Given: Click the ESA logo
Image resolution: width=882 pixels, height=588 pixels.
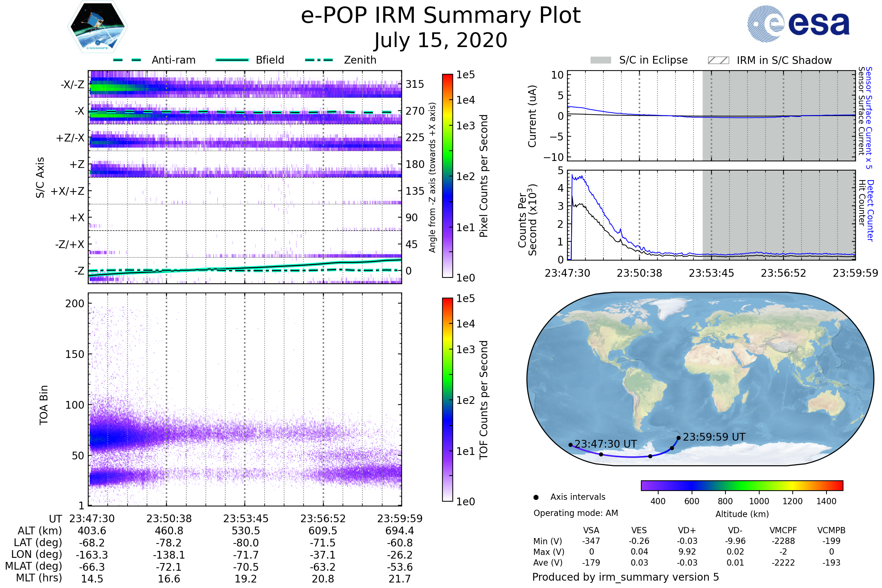Looking at the screenshot, I should 798,24.
